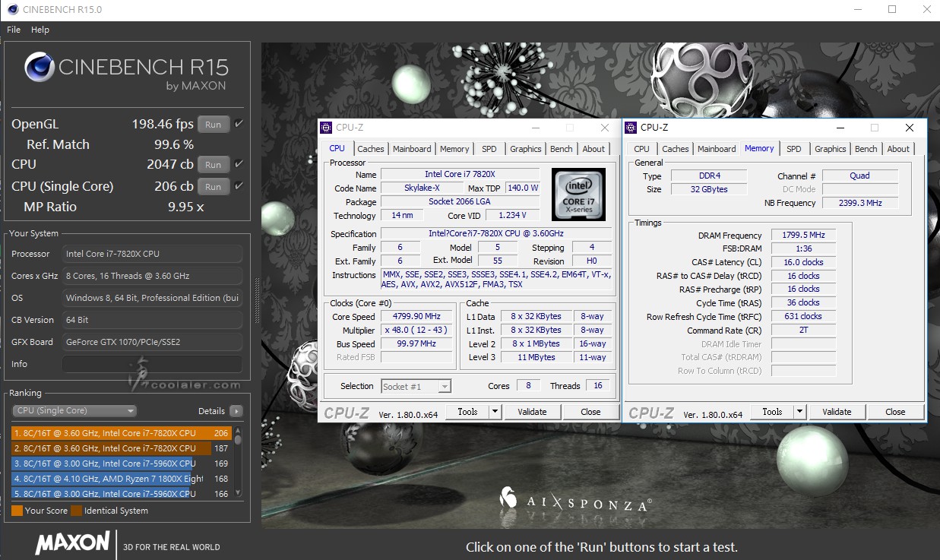Viewport: 940px width, 560px height.
Task: Click the ranking Details arrow button
Action: [x=236, y=411]
